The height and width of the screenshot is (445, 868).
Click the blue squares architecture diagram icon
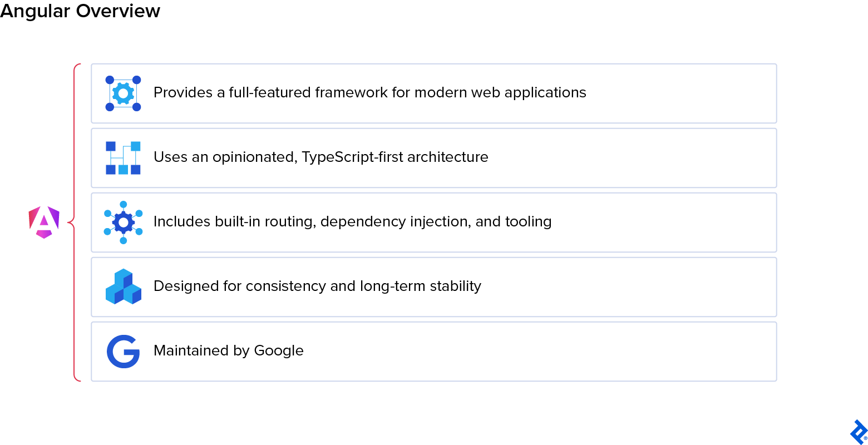123,158
